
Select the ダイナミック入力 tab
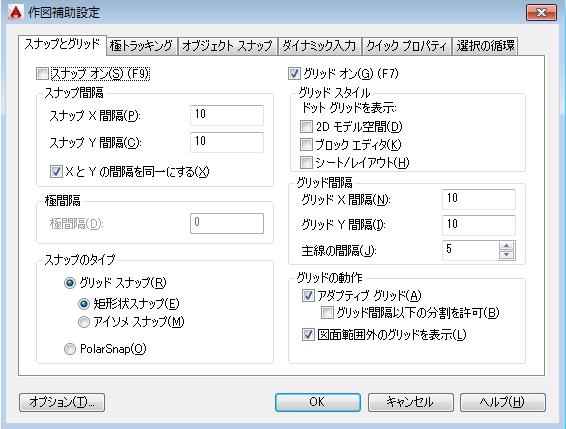[319, 46]
